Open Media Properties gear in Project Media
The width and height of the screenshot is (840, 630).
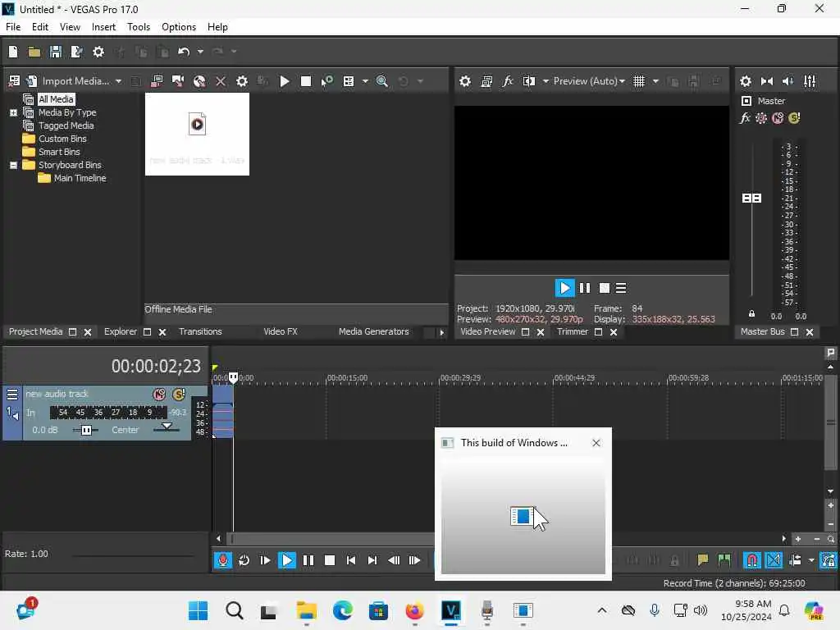click(x=242, y=81)
